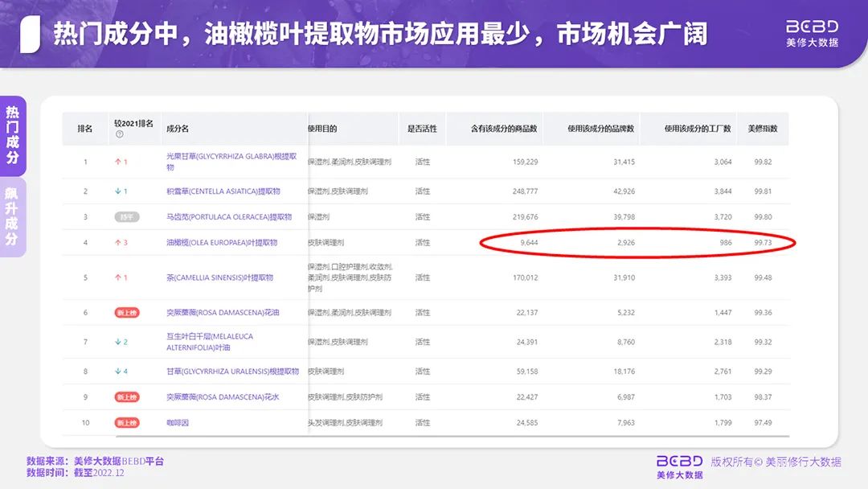868x489 pixels.
Task: Sort by 含有该成分的商品数 column header
Action: click(x=504, y=129)
